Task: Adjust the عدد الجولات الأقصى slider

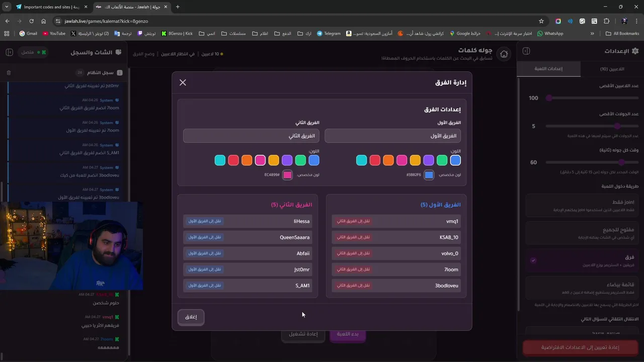Action: click(x=592, y=126)
